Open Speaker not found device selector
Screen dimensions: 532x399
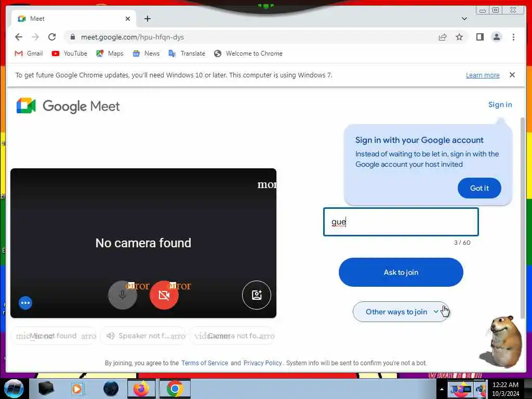143,336
